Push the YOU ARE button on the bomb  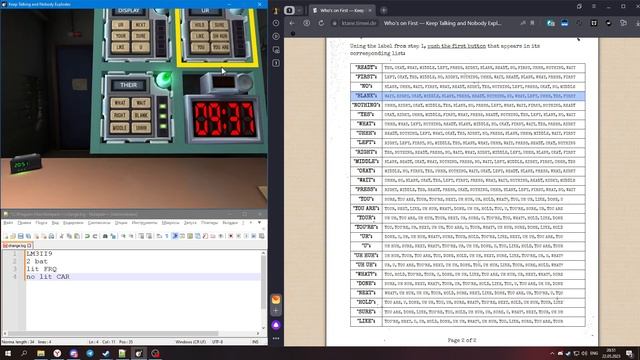tap(220, 47)
